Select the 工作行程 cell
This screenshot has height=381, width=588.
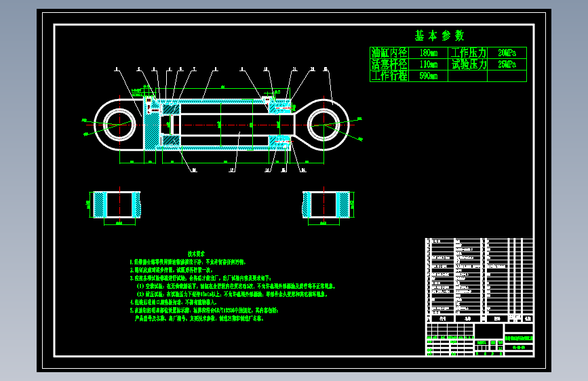pos(389,76)
